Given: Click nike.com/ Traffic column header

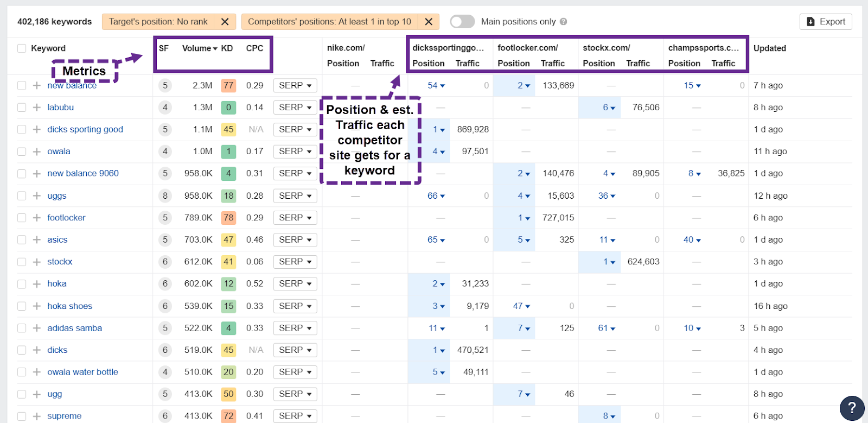Looking at the screenshot, I should pyautogui.click(x=382, y=64).
